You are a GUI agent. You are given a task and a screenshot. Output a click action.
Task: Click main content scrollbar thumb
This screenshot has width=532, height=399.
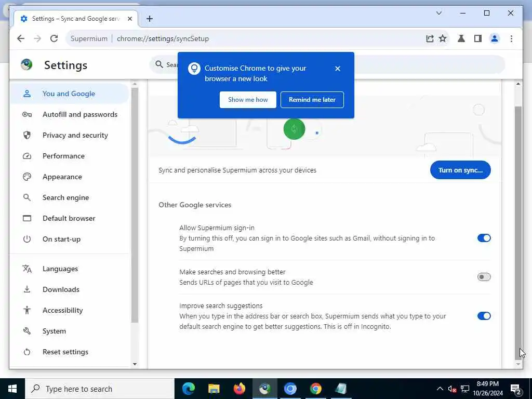point(518,233)
